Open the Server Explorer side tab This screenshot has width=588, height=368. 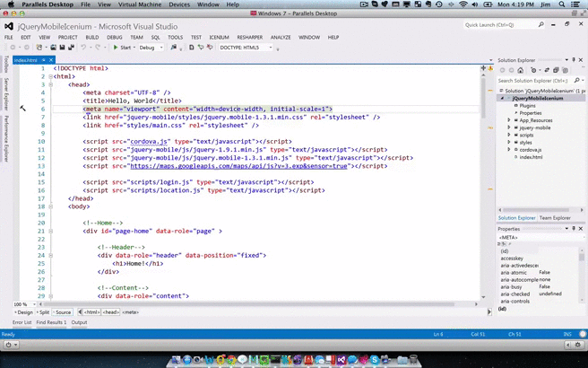tap(6, 94)
